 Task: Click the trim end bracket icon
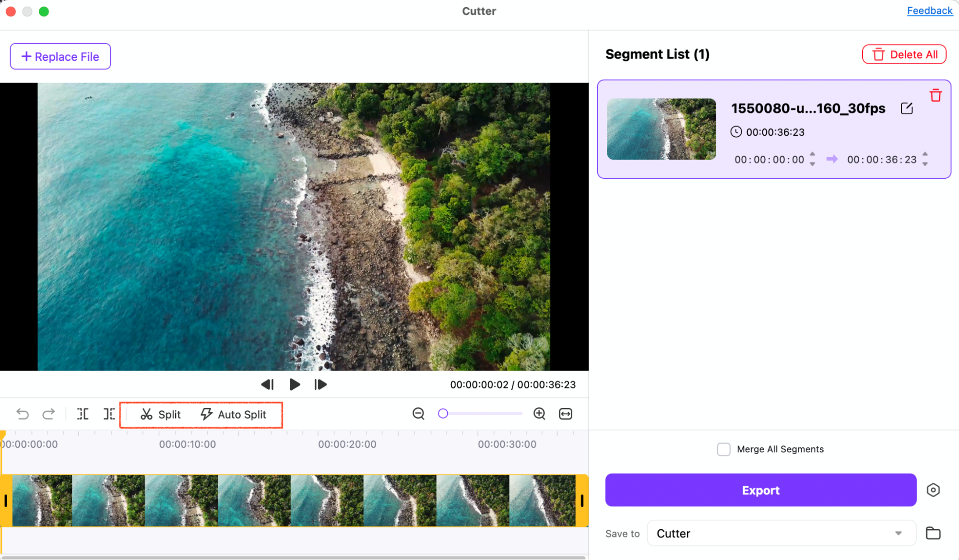(x=109, y=414)
